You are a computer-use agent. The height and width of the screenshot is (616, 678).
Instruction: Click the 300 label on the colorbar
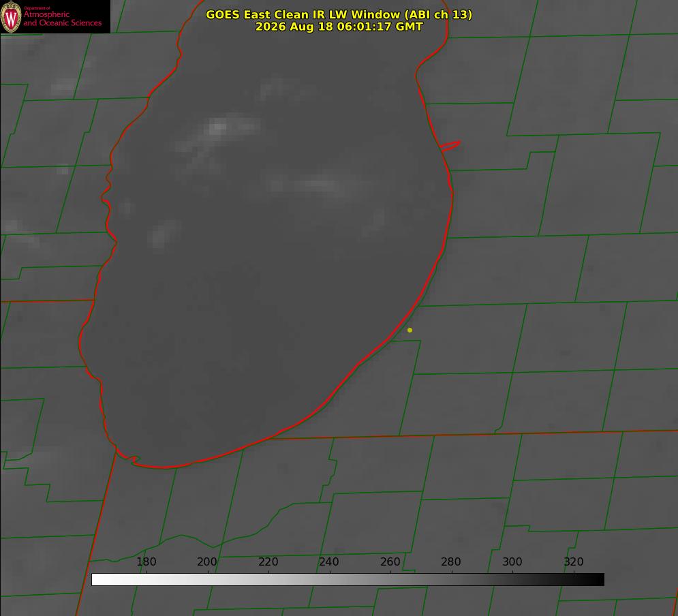click(512, 561)
